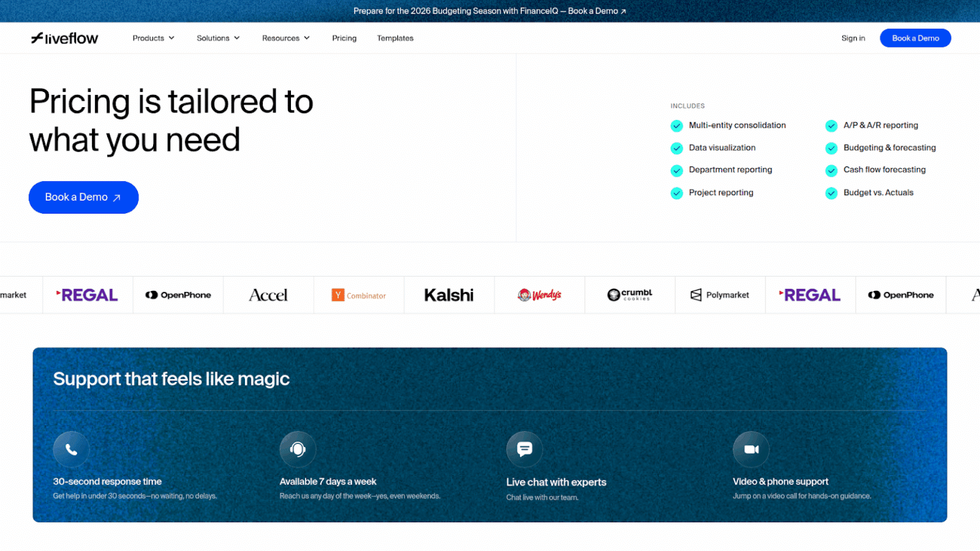Screen dimensions: 980x551
Task: Select the phone icon under 30-second response time
Action: (x=71, y=449)
